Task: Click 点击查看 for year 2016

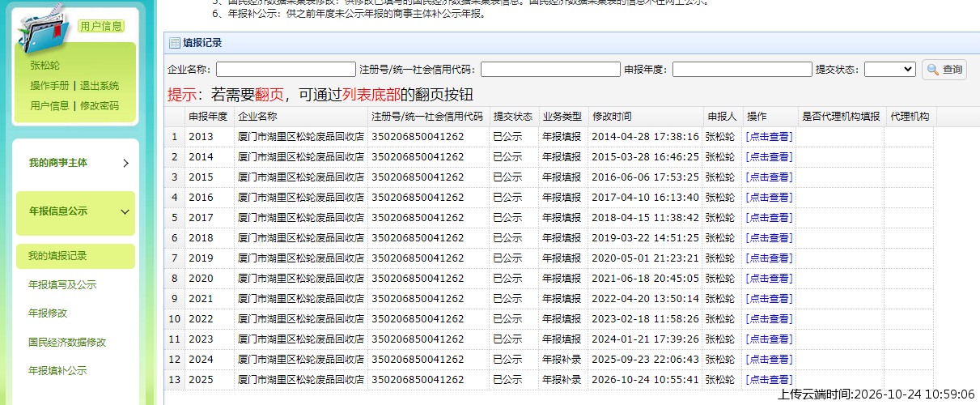Action: click(769, 198)
